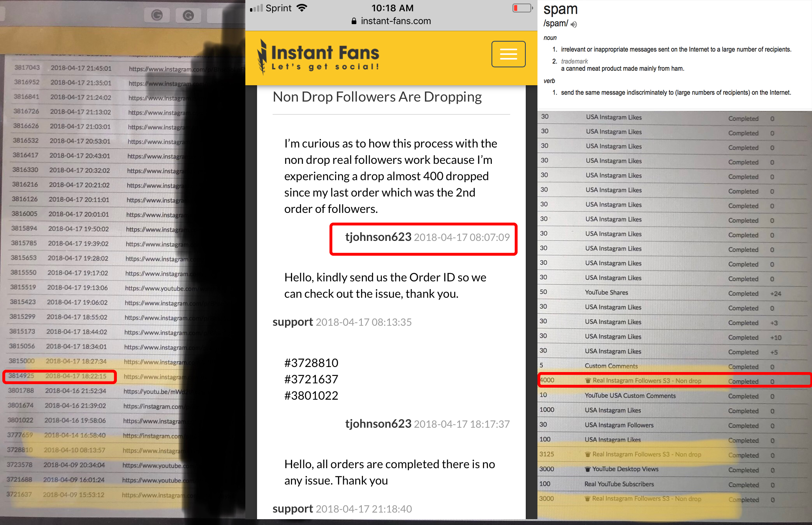The image size is (812, 525).
Task: Click the 3125 quantity for Real Instagram Followers
Action: coord(547,454)
